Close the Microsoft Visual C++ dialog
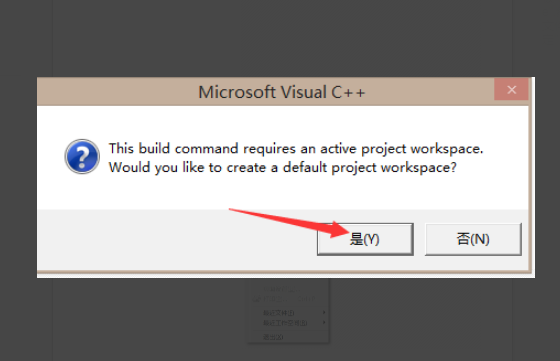Viewport: 560px width, 361px height. (511, 90)
